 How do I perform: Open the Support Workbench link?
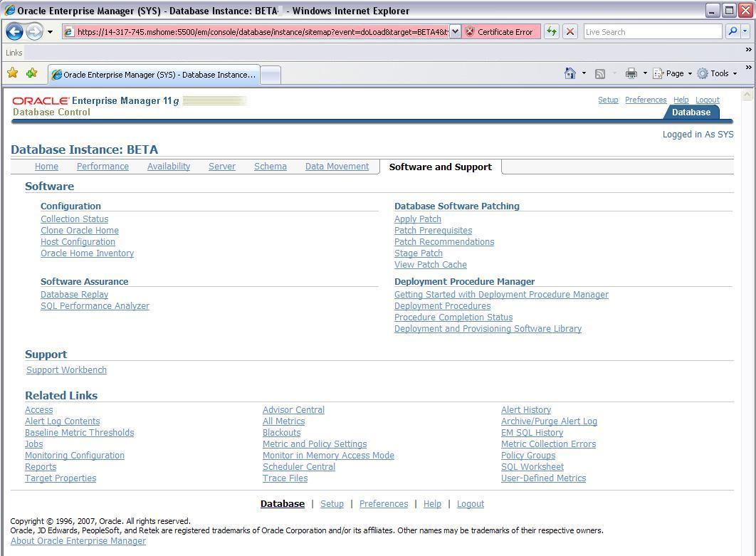click(x=66, y=370)
